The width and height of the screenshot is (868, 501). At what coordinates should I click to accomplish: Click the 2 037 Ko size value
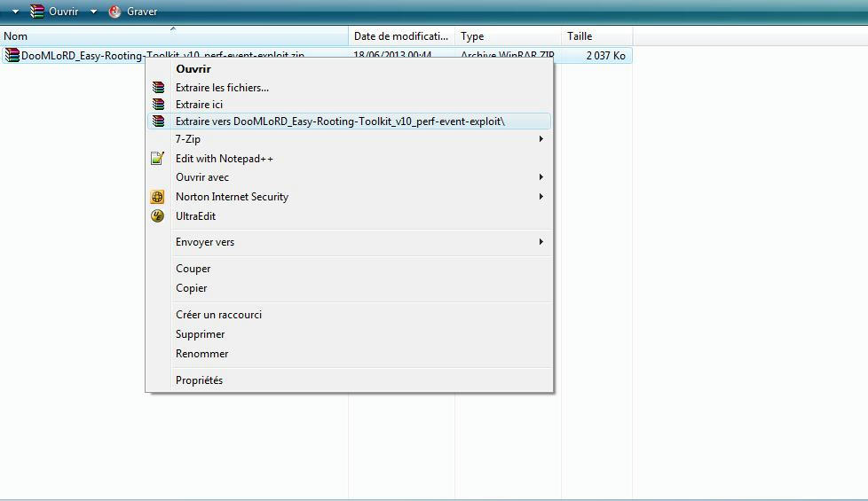pos(605,56)
